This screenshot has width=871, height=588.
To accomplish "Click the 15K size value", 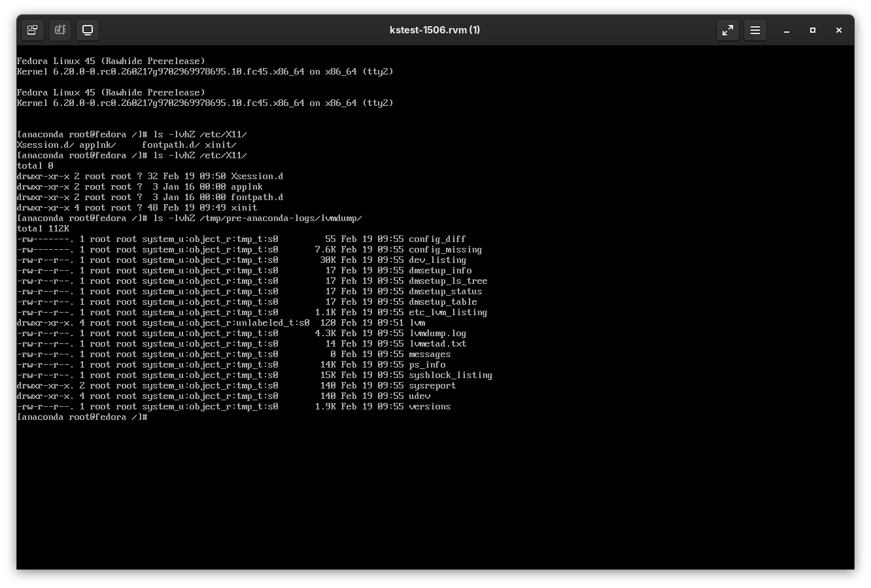I will (328, 375).
